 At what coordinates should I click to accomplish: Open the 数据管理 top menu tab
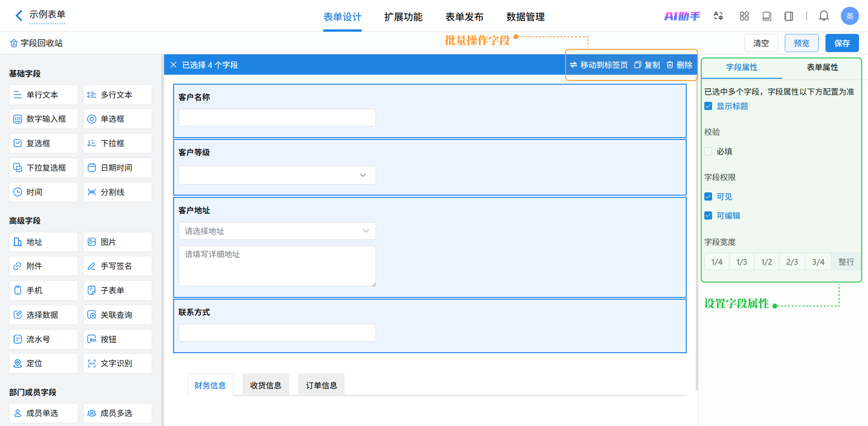tap(525, 17)
